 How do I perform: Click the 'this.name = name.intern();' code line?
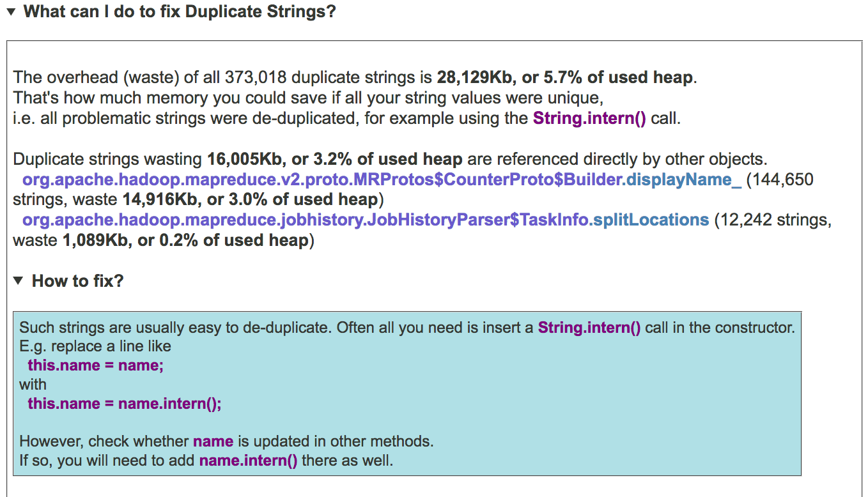click(125, 404)
